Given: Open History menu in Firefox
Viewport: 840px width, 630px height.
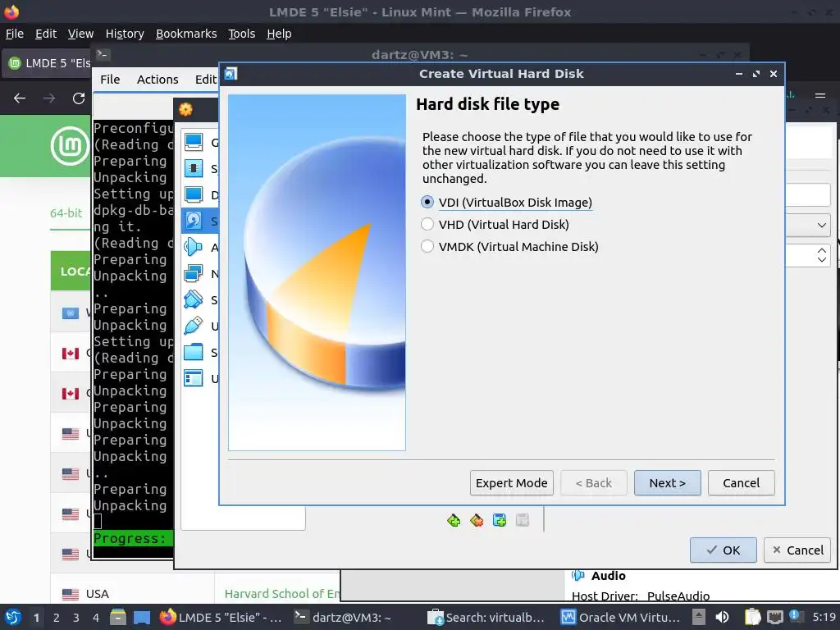Looking at the screenshot, I should (x=125, y=34).
